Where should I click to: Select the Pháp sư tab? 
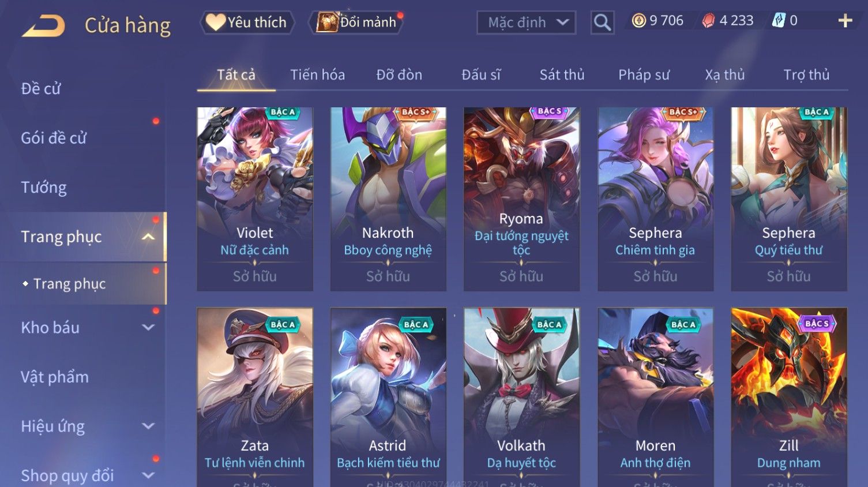tap(644, 75)
